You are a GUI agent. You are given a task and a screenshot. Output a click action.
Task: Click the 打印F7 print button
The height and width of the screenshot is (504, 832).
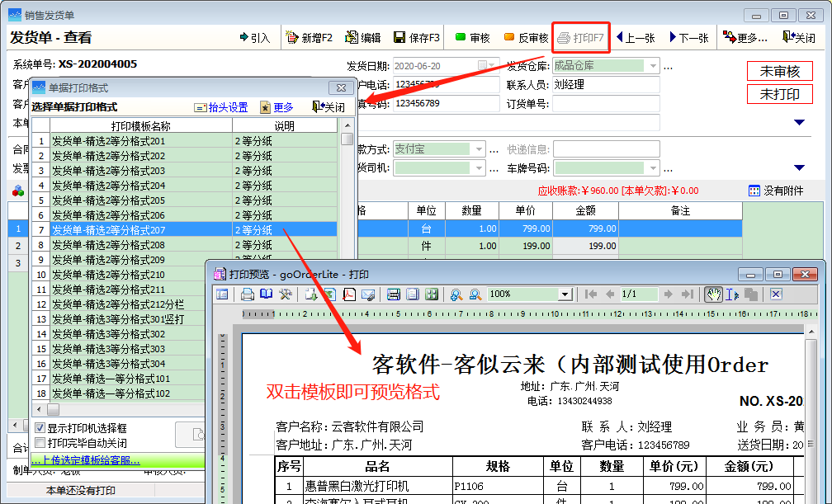click(580, 38)
